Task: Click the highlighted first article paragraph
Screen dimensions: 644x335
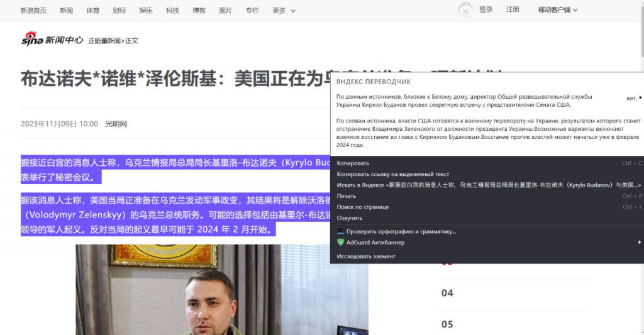Action: pos(176,170)
